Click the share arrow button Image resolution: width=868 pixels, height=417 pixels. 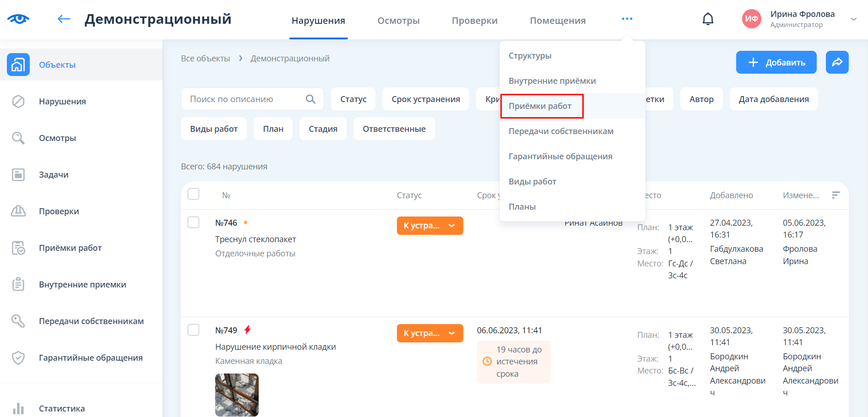click(837, 62)
